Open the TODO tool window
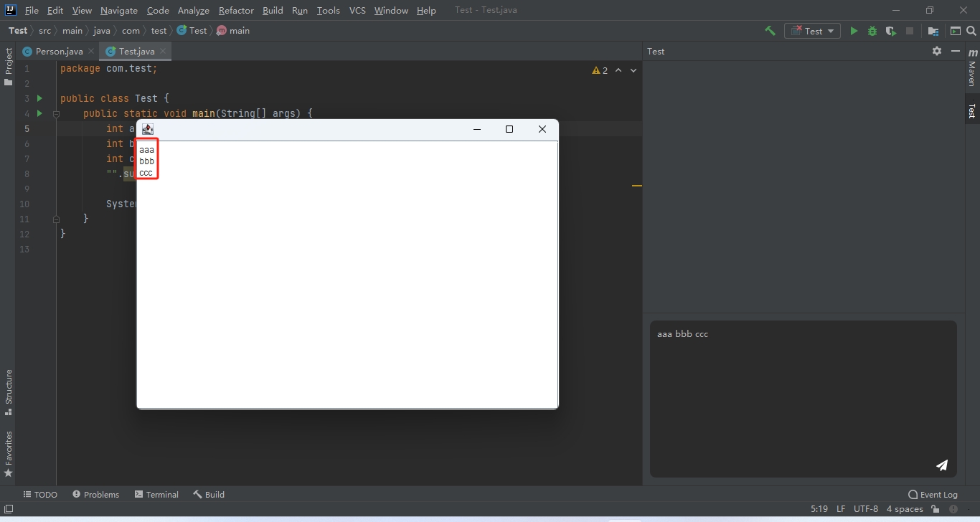This screenshot has width=980, height=522. pos(40,494)
